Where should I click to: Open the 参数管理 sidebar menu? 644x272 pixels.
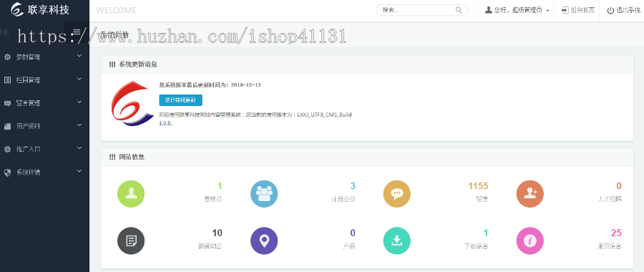point(44,57)
